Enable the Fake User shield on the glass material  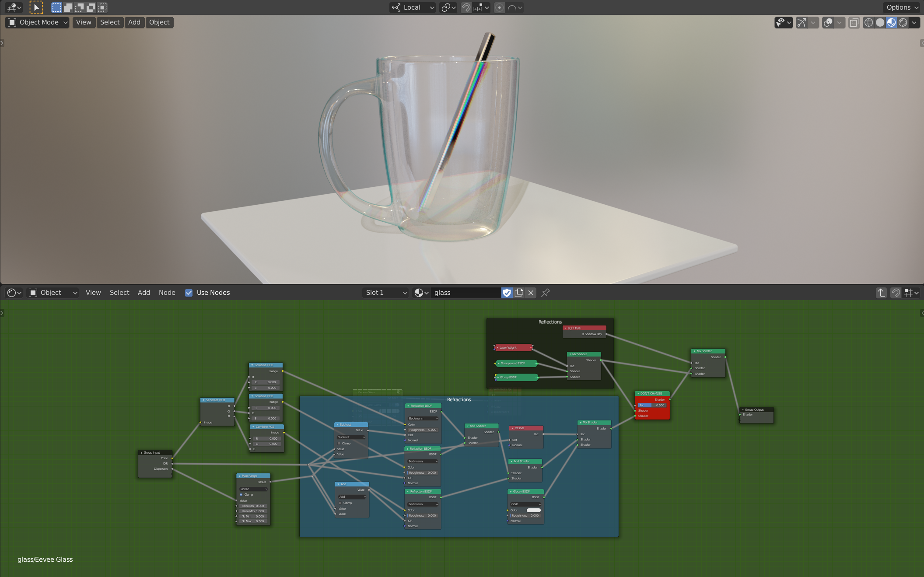(x=506, y=292)
